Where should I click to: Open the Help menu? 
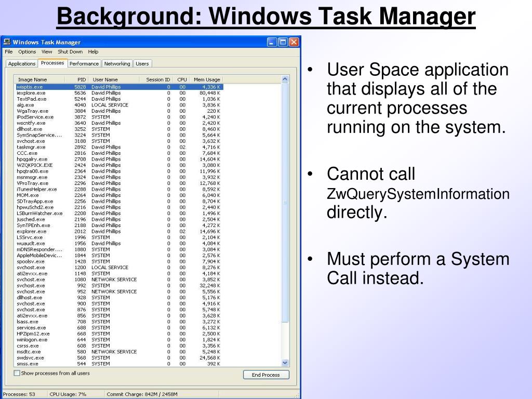(94, 51)
